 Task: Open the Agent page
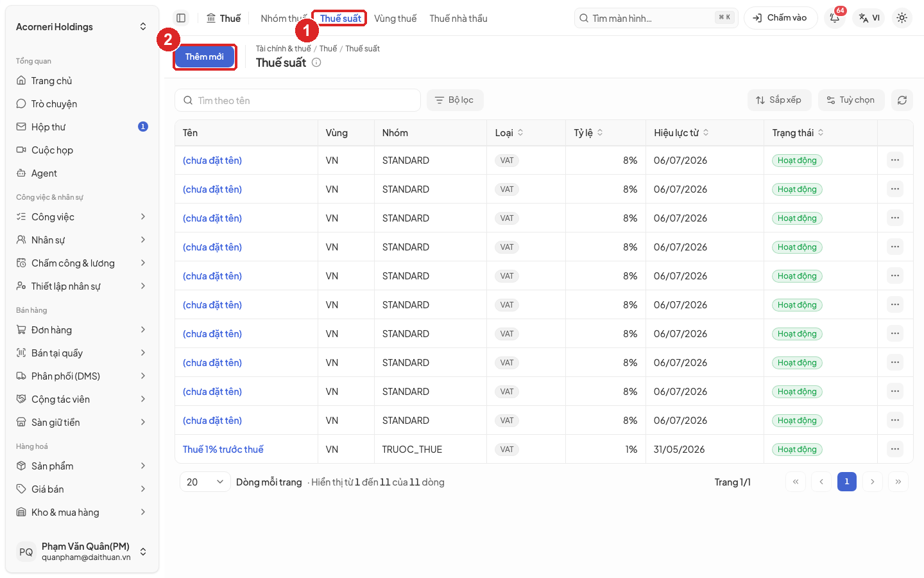point(82,173)
